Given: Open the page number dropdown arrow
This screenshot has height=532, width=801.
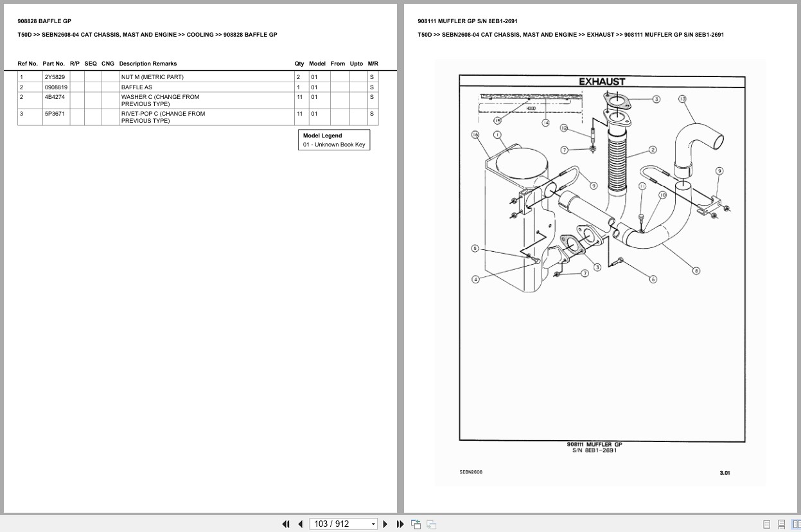Looking at the screenshot, I should [373, 524].
